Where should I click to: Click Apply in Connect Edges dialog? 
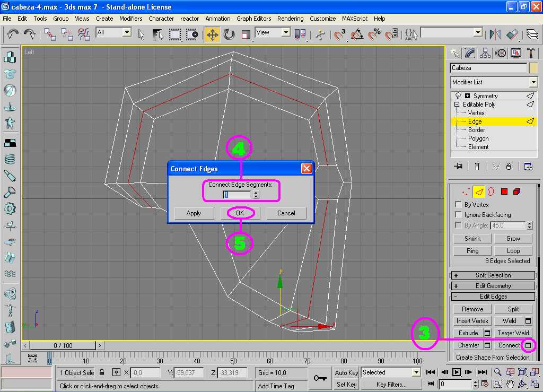[194, 213]
